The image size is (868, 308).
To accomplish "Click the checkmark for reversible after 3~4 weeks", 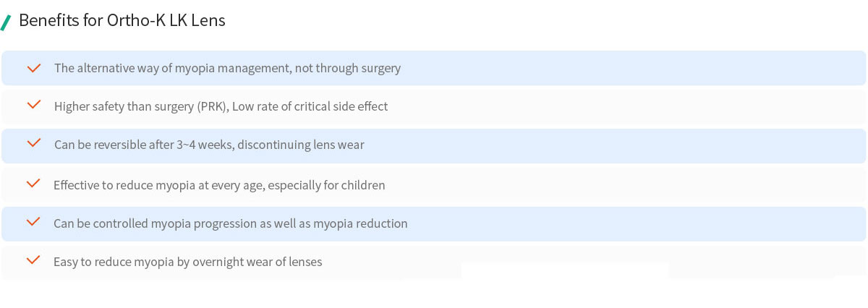I will tap(33, 144).
